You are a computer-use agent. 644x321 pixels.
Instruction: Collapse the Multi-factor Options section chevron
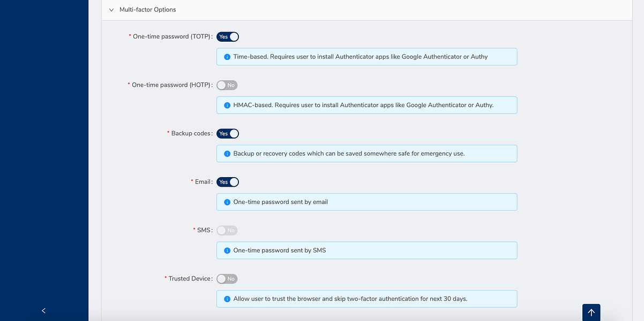point(111,10)
